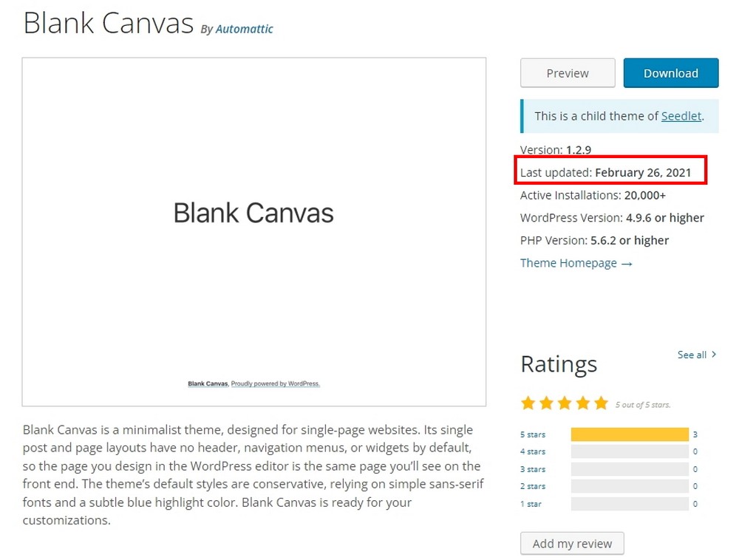Filter reviews by 4 stars
The image size is (739, 560).
[533, 451]
